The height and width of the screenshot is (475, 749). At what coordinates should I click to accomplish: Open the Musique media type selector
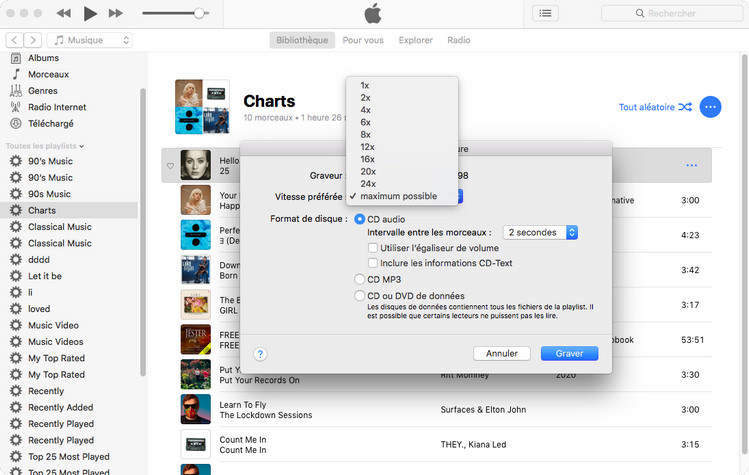point(91,40)
